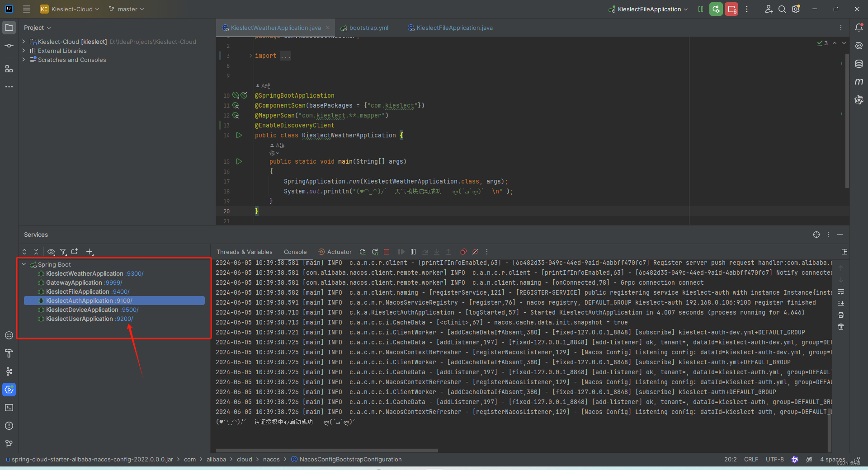Screen dimensions: 868x470
Task: Open the Git tool window
Action: pos(9,444)
